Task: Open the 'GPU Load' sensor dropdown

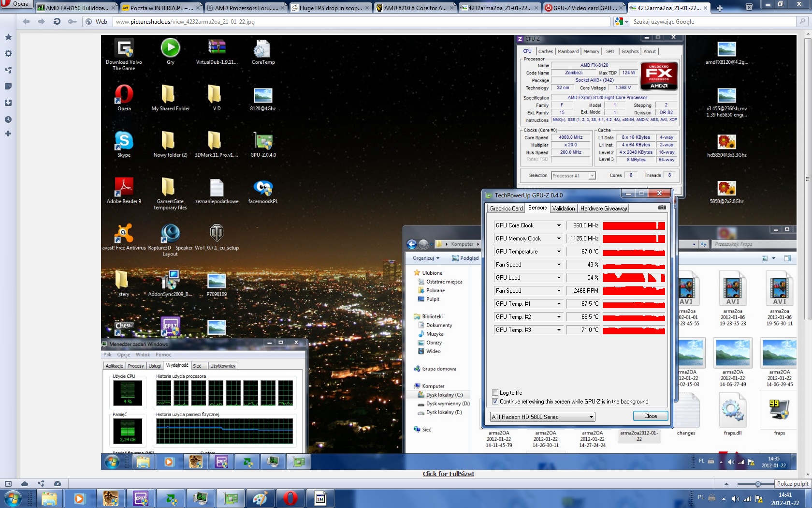Action: [559, 277]
